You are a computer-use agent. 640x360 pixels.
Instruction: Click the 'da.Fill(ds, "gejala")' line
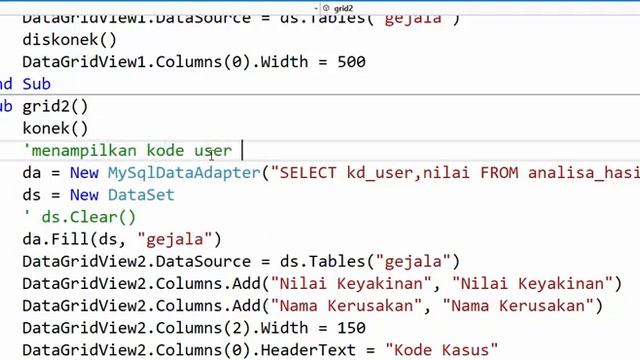pyautogui.click(x=122, y=239)
